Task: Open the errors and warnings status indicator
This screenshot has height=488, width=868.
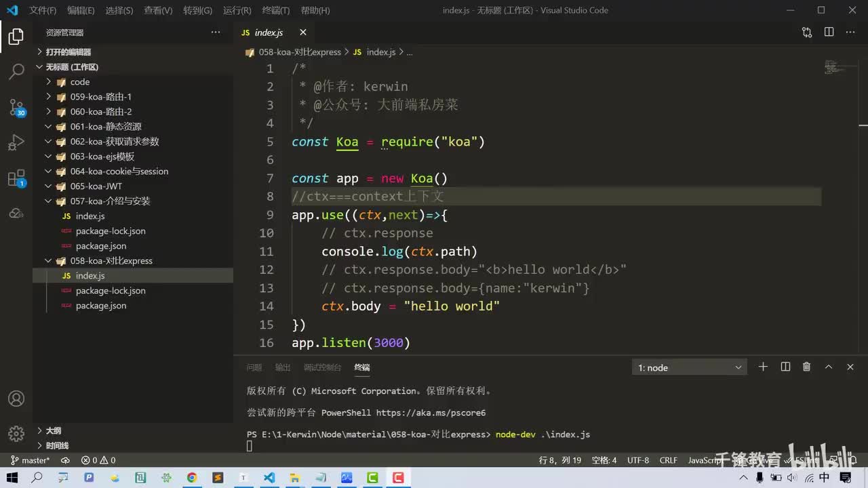Action: click(x=98, y=460)
